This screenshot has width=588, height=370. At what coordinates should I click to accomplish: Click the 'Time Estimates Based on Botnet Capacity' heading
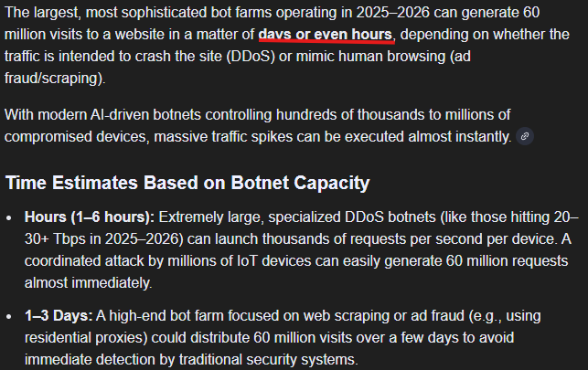[x=187, y=183]
